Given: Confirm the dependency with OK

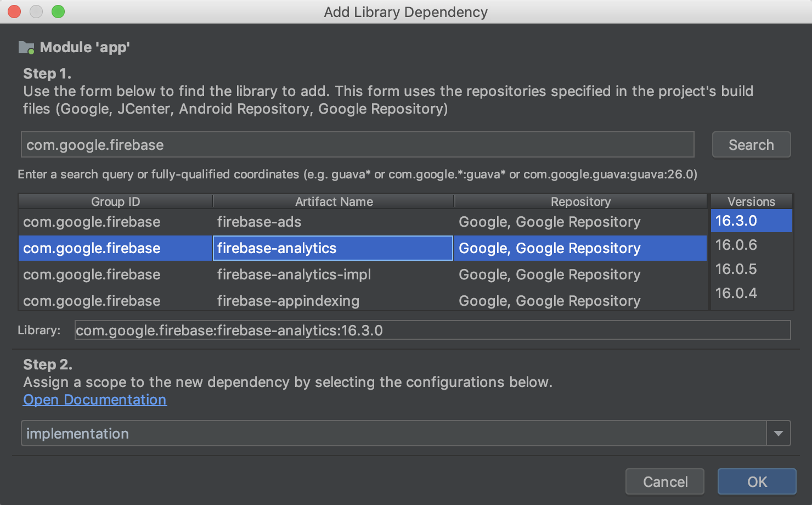Looking at the screenshot, I should click(757, 482).
